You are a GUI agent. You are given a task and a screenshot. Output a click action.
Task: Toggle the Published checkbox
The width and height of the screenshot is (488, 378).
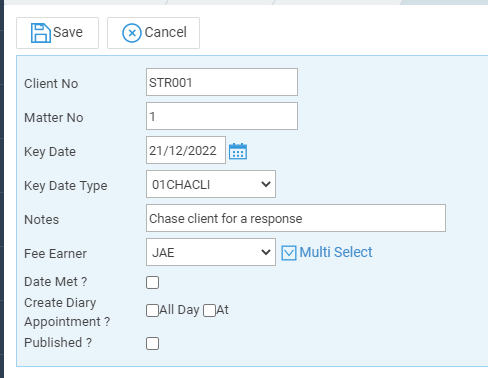(x=152, y=343)
